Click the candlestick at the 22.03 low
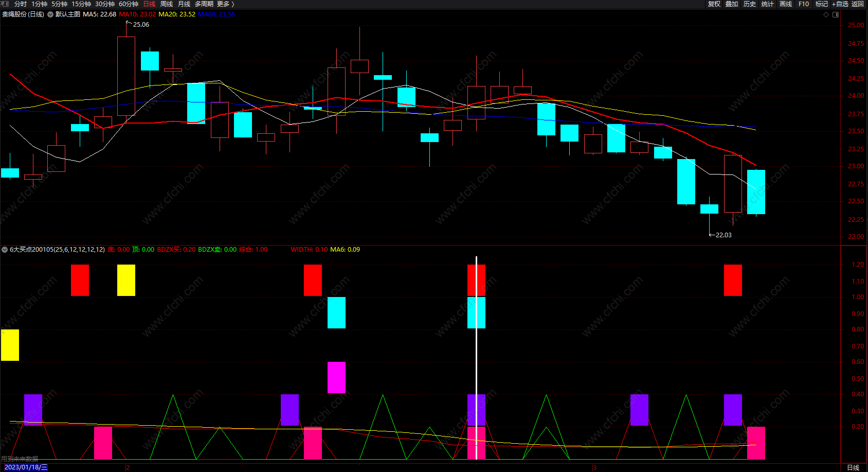Screen dimensions: 868x472 tap(710, 209)
